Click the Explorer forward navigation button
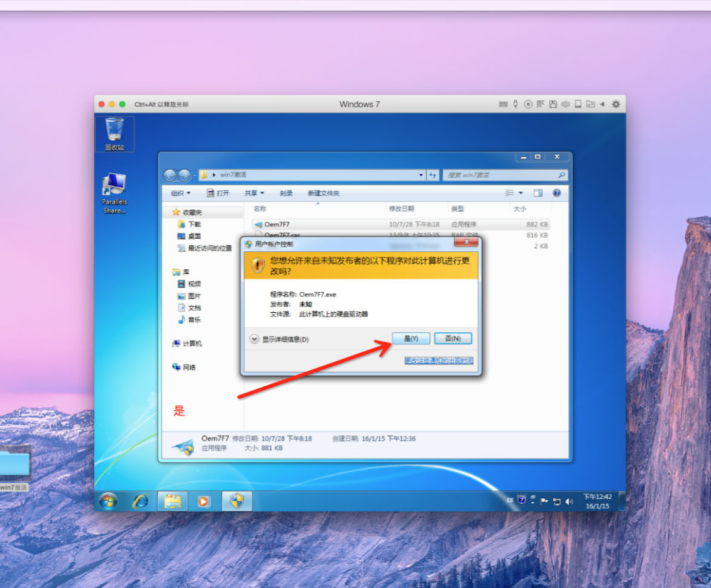The height and width of the screenshot is (588, 711). click(x=184, y=175)
